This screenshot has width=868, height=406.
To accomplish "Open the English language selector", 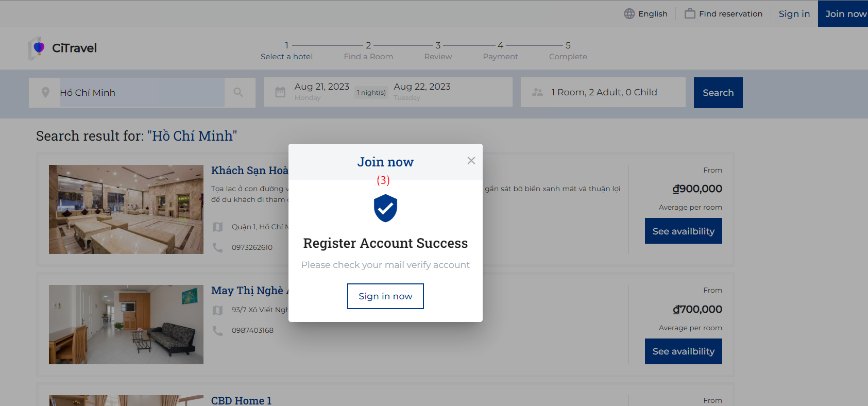I will point(646,14).
